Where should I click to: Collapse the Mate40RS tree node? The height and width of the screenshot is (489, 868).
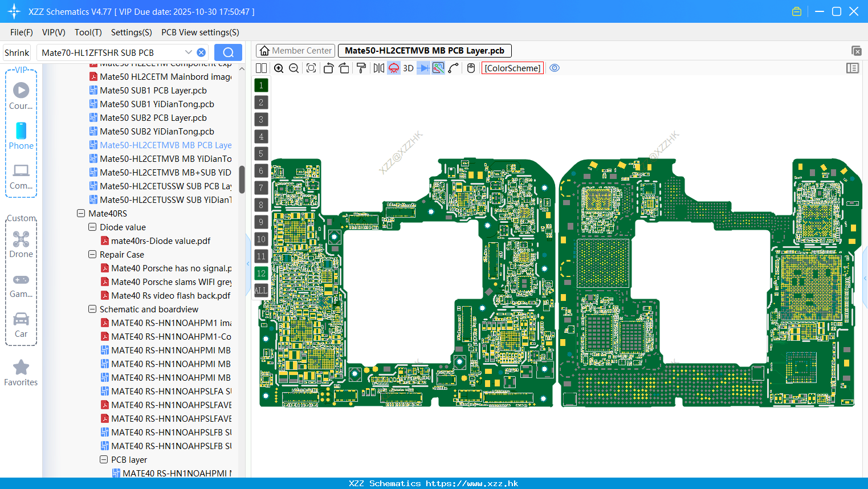tap(81, 213)
